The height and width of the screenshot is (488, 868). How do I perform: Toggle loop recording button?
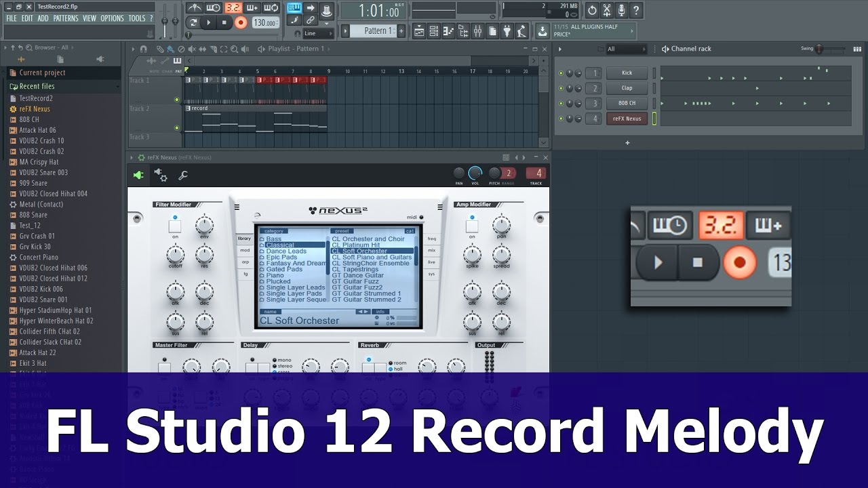coord(271,8)
